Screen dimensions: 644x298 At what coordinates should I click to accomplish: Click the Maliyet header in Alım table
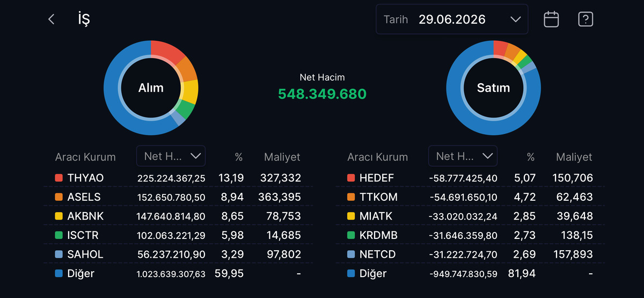tap(282, 157)
